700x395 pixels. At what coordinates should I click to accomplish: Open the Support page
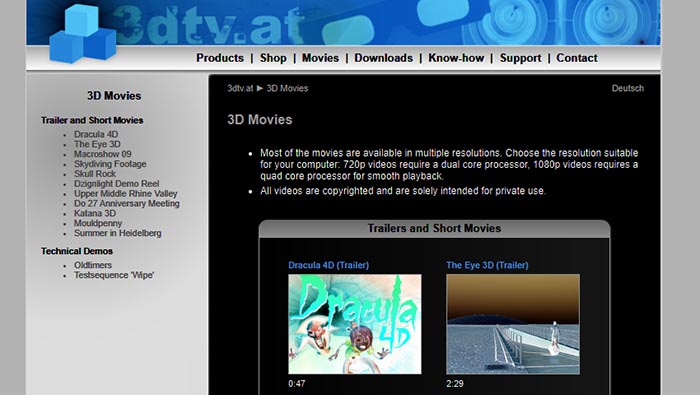(521, 58)
